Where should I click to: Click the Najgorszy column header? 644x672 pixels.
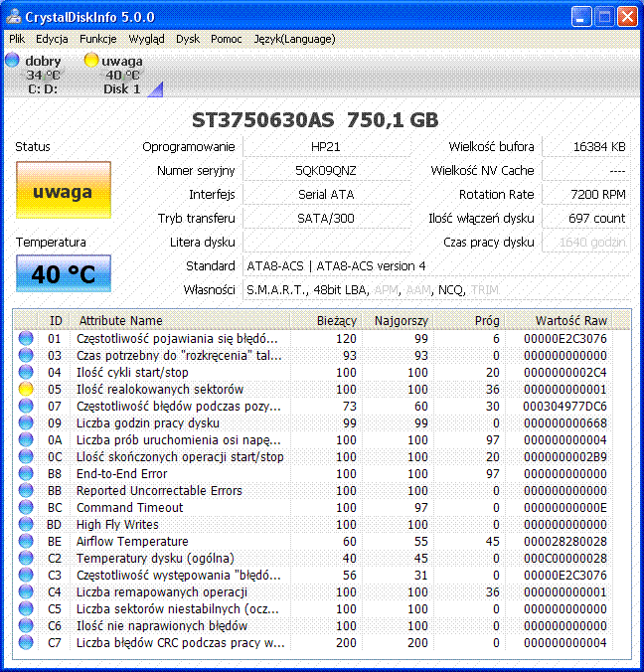coord(399,320)
